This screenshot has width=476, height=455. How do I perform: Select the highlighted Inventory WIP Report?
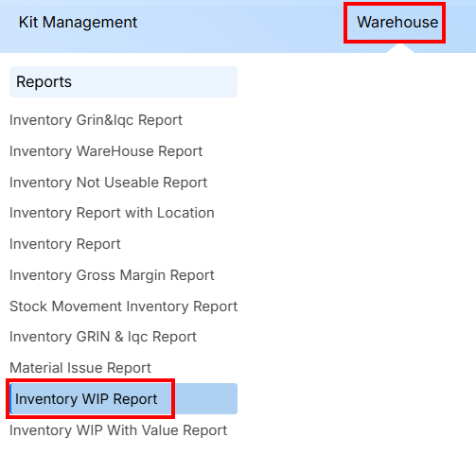point(123,399)
